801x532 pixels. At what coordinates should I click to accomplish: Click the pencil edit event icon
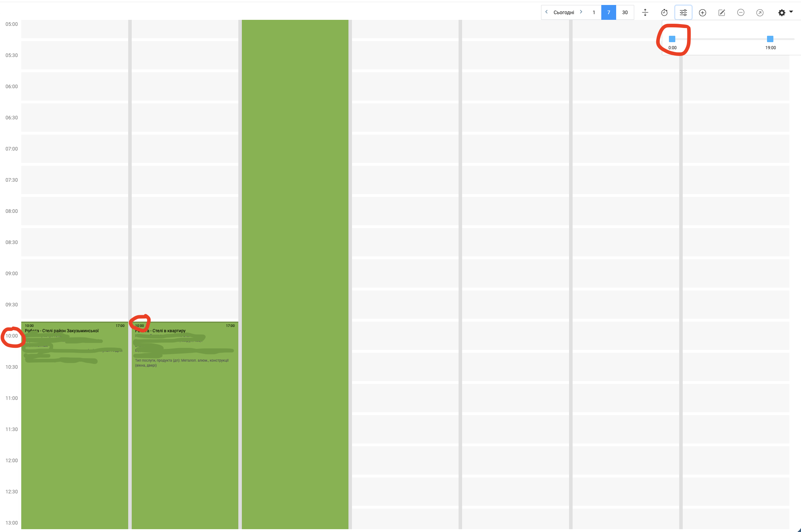[x=722, y=13]
